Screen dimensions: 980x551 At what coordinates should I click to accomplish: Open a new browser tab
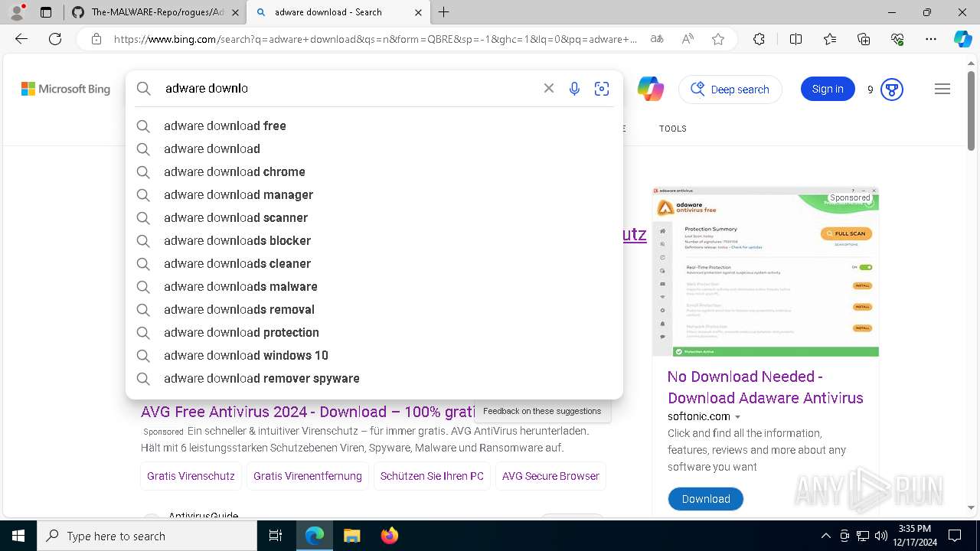(x=444, y=12)
